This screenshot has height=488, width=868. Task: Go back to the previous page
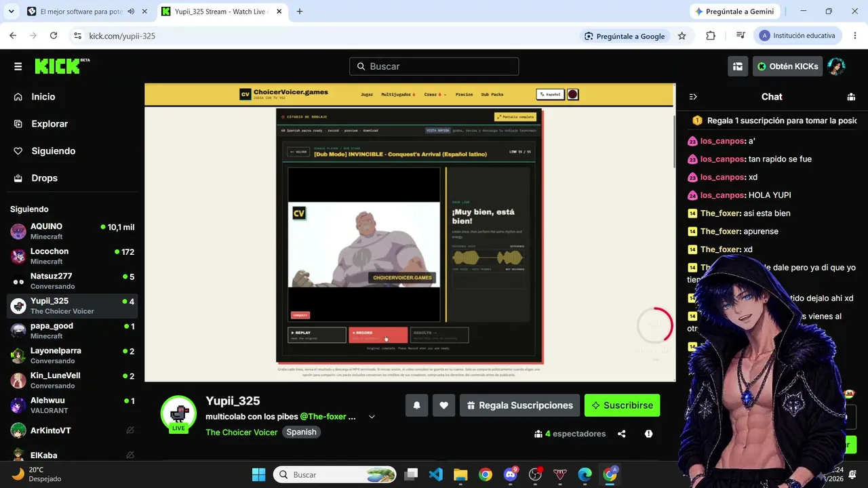[13, 36]
